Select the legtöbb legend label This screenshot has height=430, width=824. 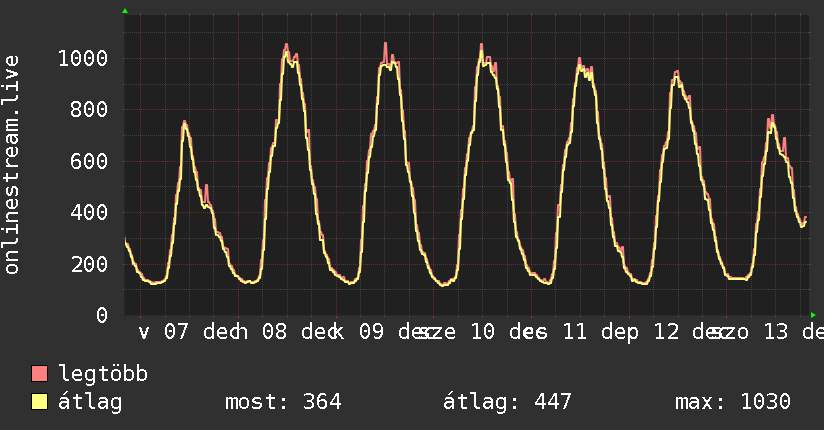click(x=103, y=375)
